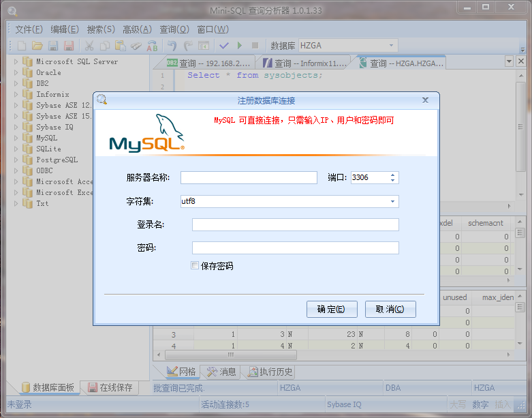Open the 文件(F) menu
This screenshot has height=418, width=532.
[x=29, y=29]
